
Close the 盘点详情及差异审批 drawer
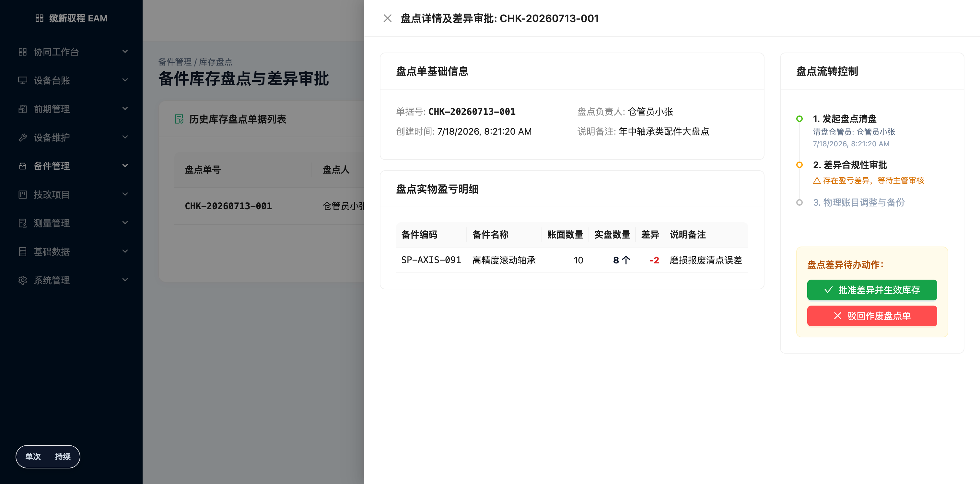point(387,18)
